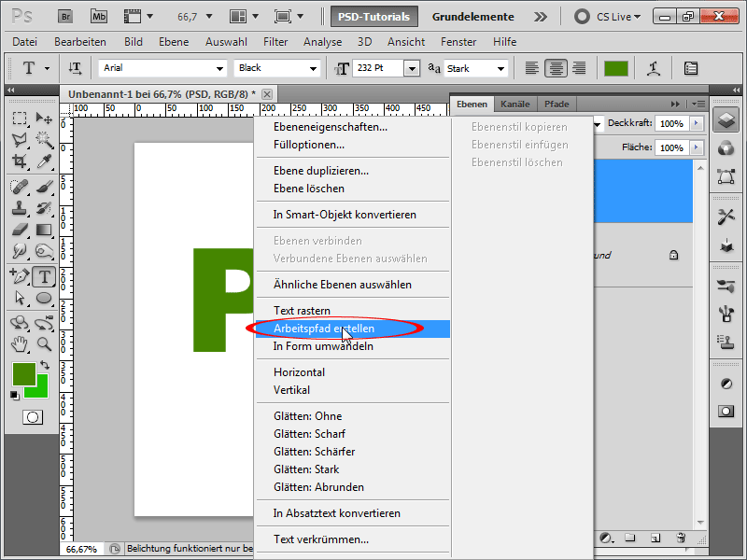Swap foreground and background colors
The image size is (747, 560).
(45, 365)
